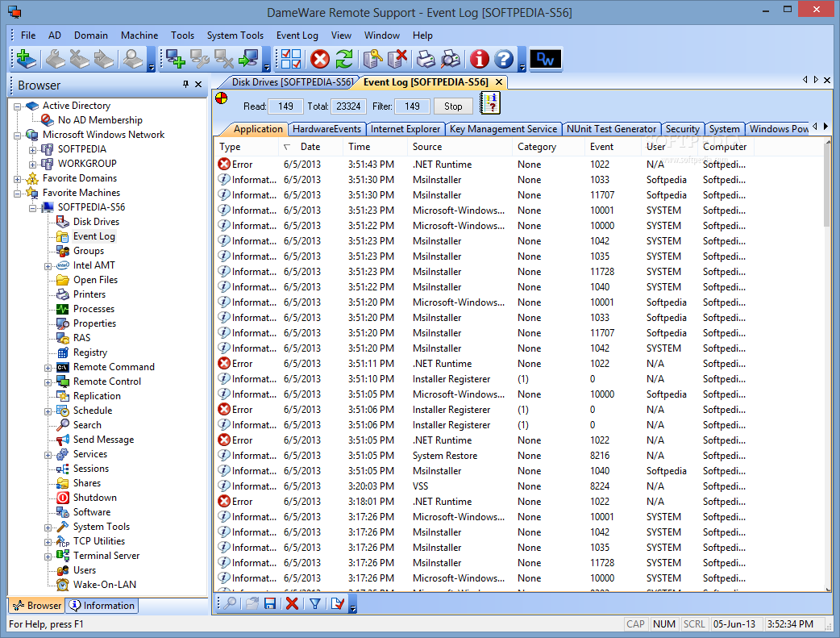Select the System Restore event 8216 row
This screenshot has height=638, width=840.
482,456
